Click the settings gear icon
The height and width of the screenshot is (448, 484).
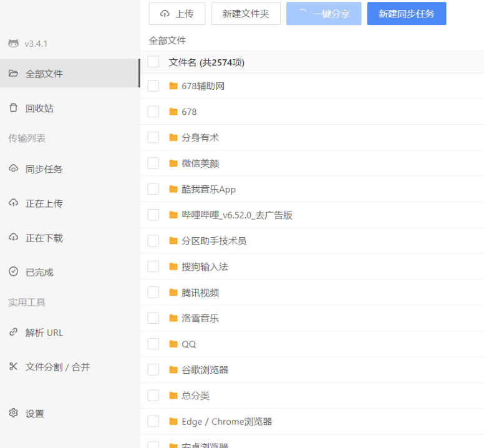(x=13, y=413)
